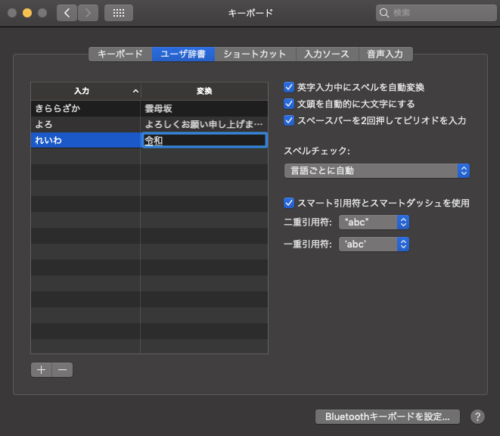Click the 令和 conversion text field
This screenshot has width=500, height=436.
(204, 140)
